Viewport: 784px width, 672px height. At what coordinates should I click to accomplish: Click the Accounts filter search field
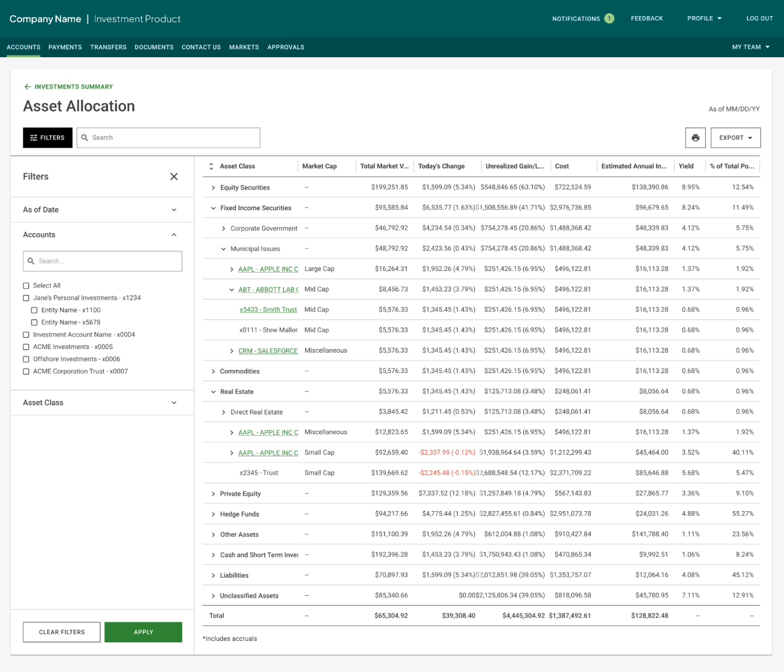click(x=102, y=261)
